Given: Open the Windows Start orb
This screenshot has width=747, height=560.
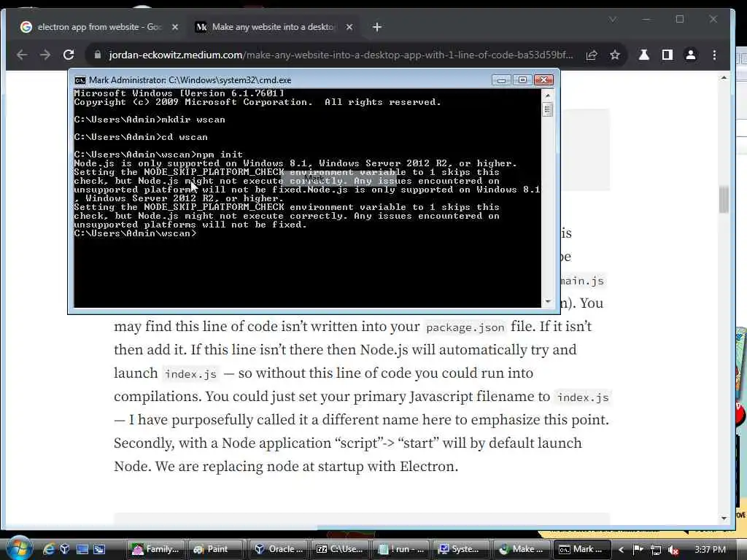Looking at the screenshot, I should (x=19, y=548).
